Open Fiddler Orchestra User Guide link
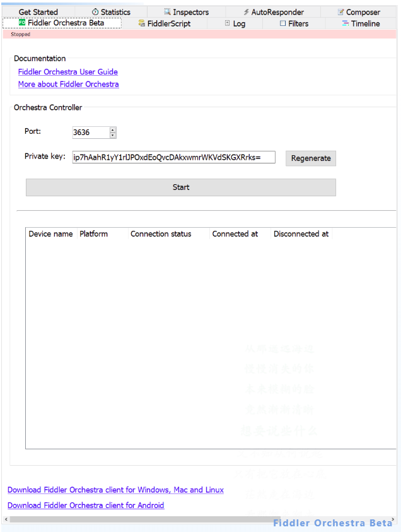Image resolution: width=401 pixels, height=532 pixels. (68, 72)
